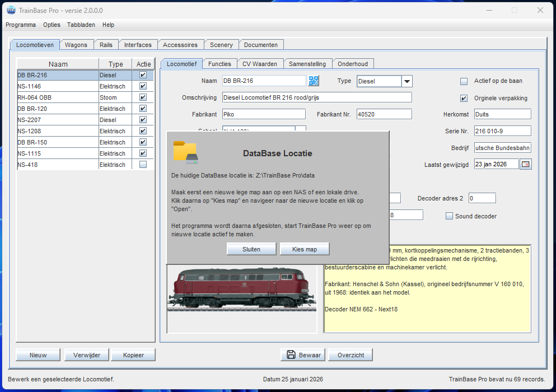Enable the Sound decoder checkbox

(448, 216)
